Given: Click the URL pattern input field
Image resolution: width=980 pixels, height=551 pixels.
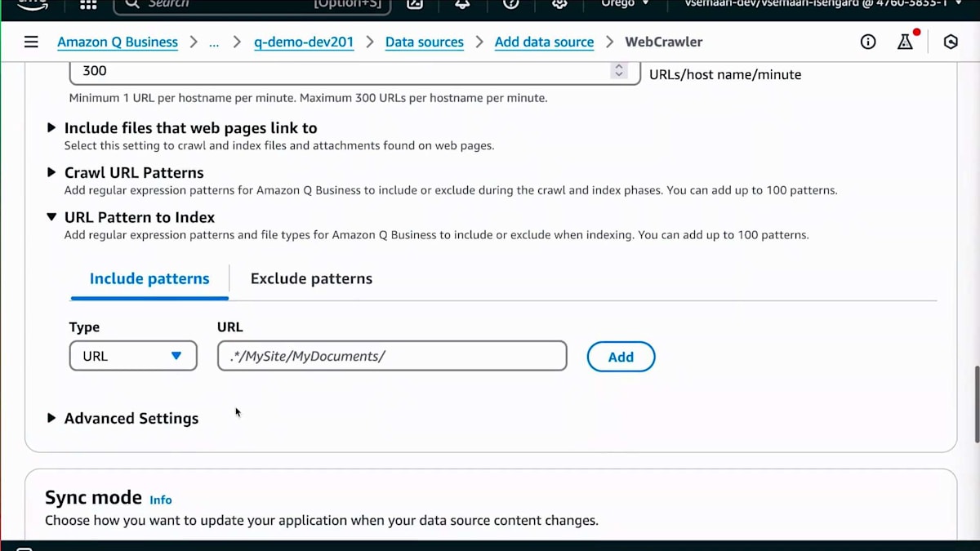Looking at the screenshot, I should 392,356.
